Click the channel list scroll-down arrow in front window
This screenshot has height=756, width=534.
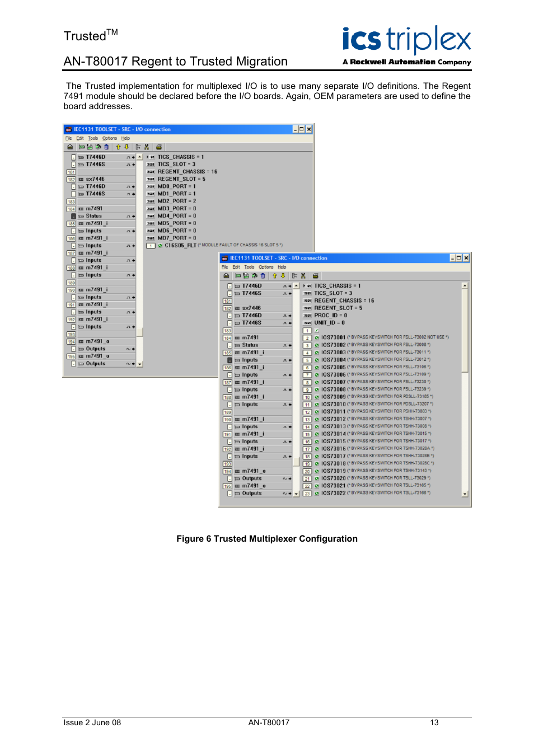(x=465, y=494)
